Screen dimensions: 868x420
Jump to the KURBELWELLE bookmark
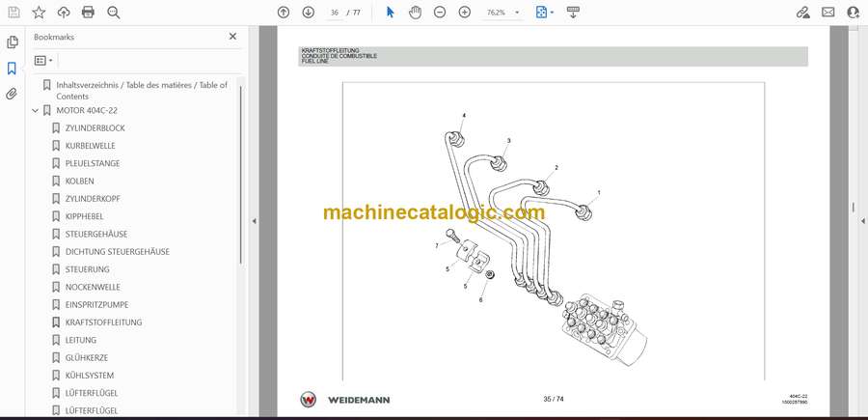pyautogui.click(x=91, y=146)
